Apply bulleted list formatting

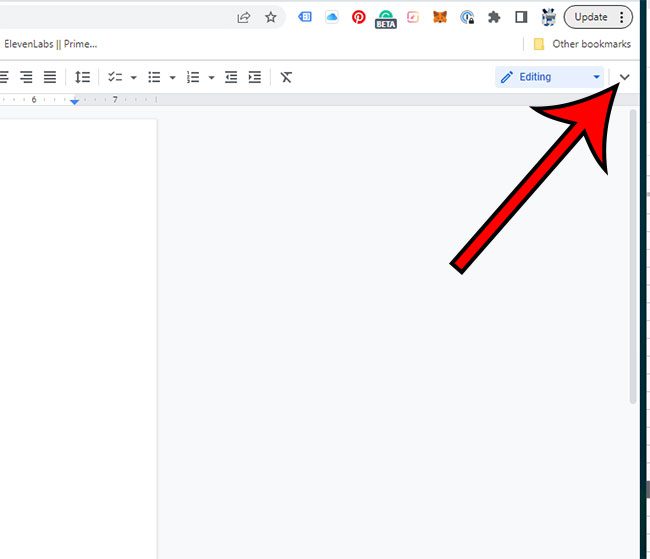[x=154, y=77]
